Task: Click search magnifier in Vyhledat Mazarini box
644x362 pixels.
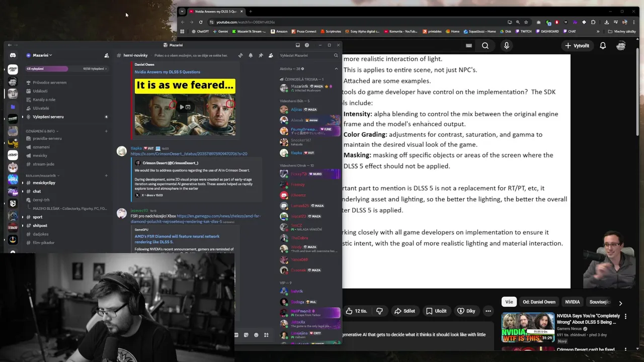Action: 336,55
